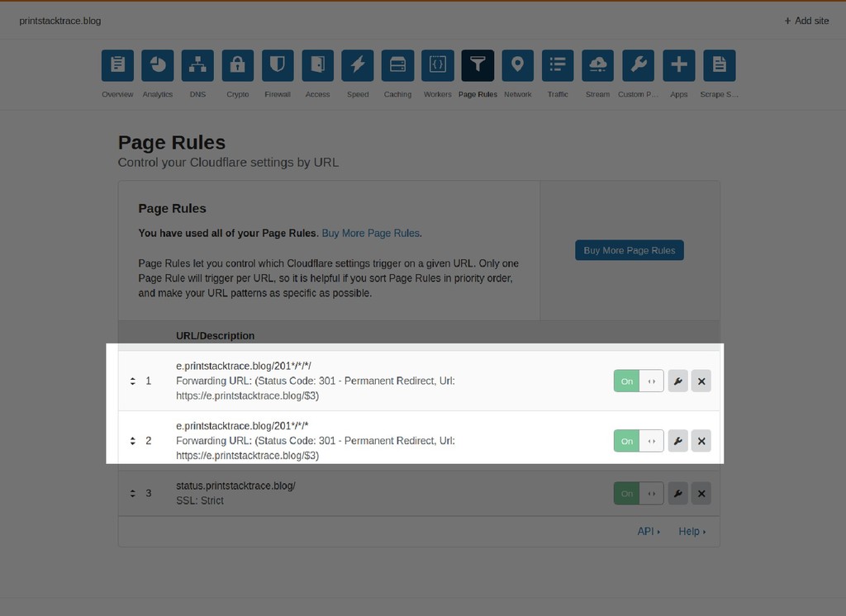Expand the API section
Screen dimensions: 846x616
point(649,531)
